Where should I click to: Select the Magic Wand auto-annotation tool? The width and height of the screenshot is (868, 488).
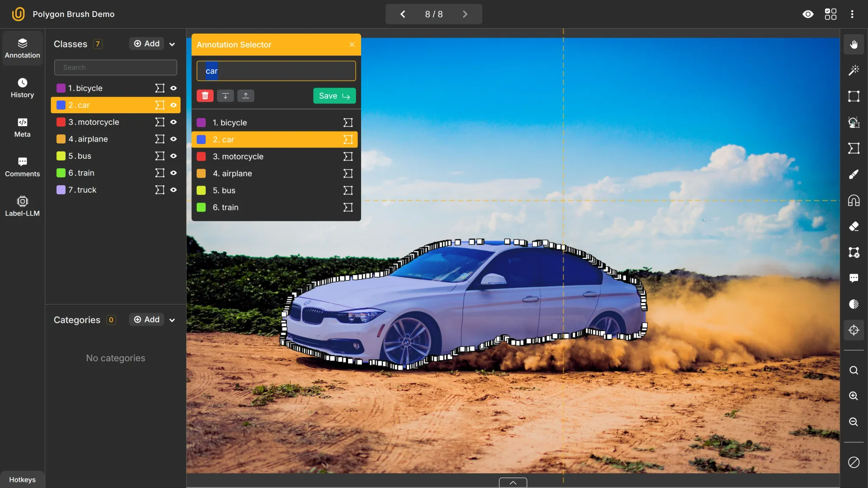coord(854,70)
